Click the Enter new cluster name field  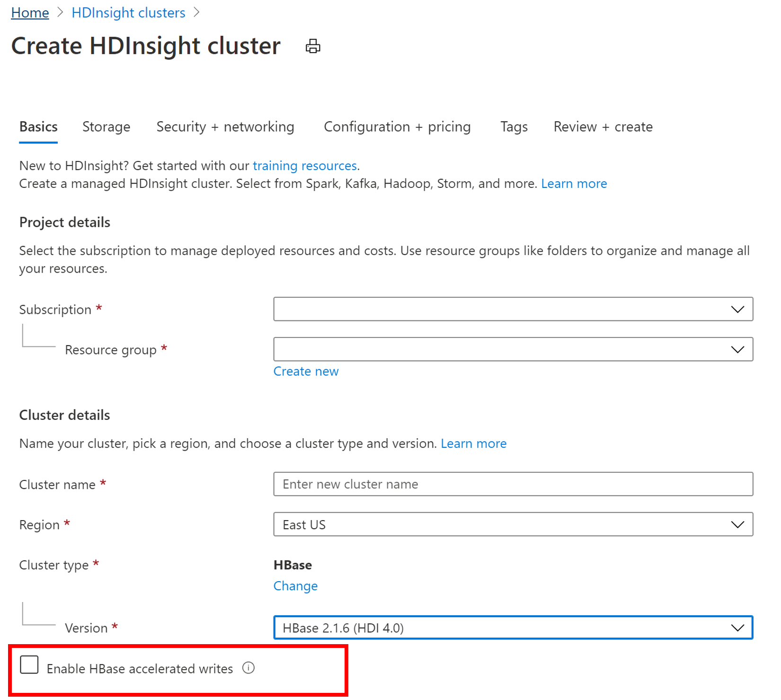point(513,484)
